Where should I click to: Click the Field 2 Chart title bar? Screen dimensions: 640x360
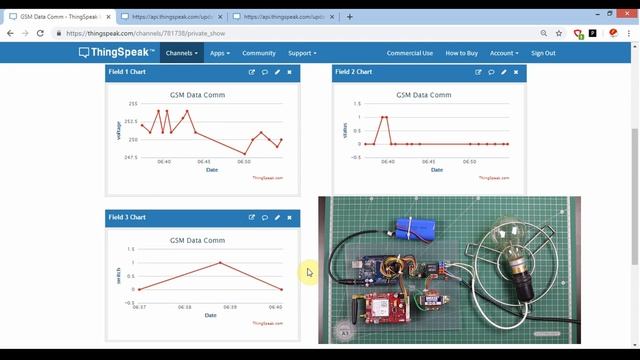pos(429,73)
